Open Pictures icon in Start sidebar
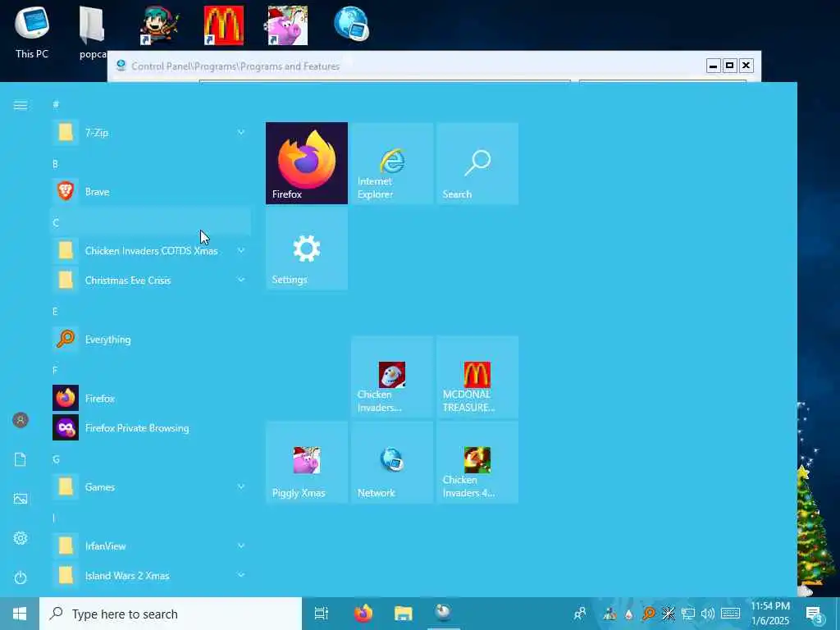840x630 pixels. tap(21, 499)
